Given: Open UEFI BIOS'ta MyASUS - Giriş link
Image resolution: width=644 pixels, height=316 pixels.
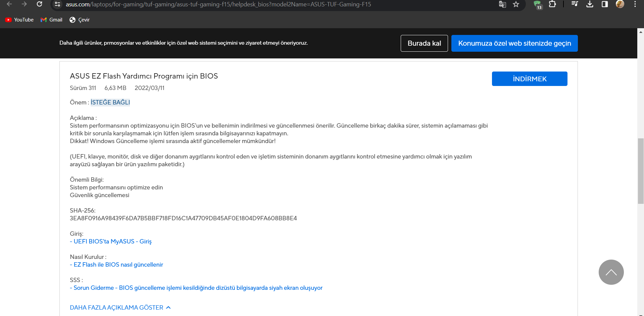Looking at the screenshot, I should [111, 241].
